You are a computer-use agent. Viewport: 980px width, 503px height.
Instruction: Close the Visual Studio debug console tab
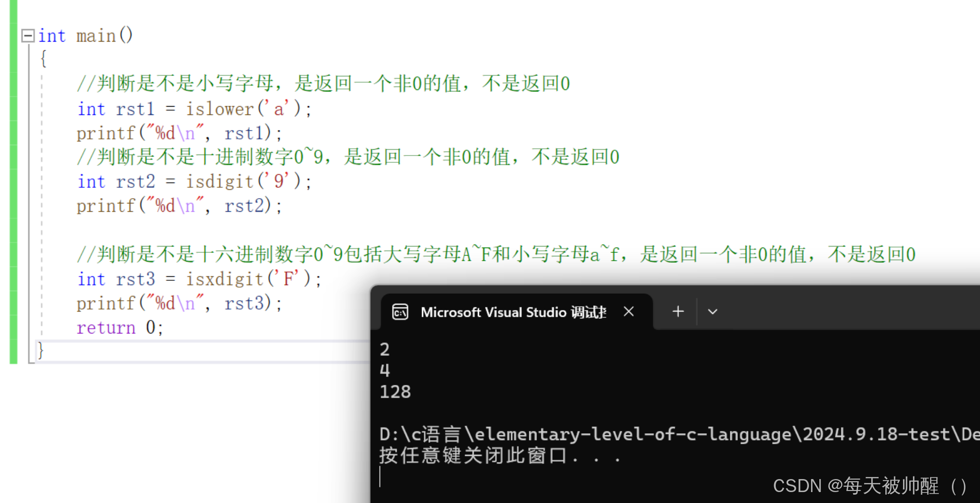pyautogui.click(x=629, y=312)
